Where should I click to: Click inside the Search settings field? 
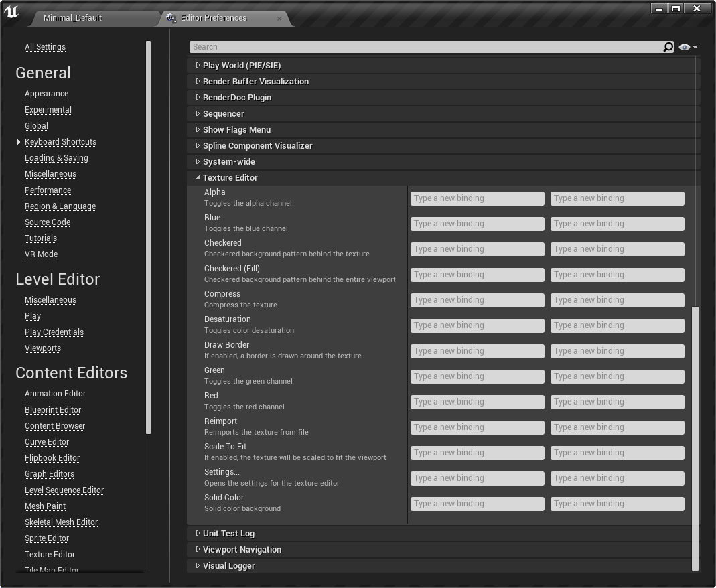click(x=426, y=47)
